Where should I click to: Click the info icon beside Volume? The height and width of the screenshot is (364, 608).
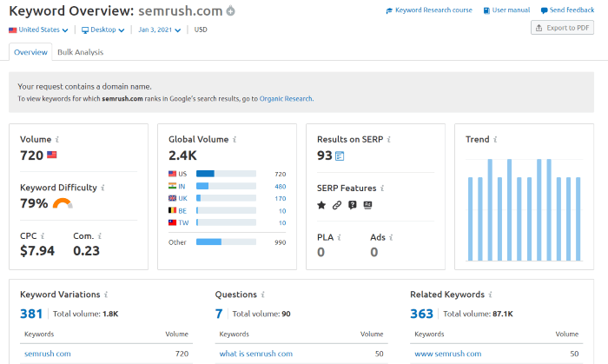(x=57, y=139)
